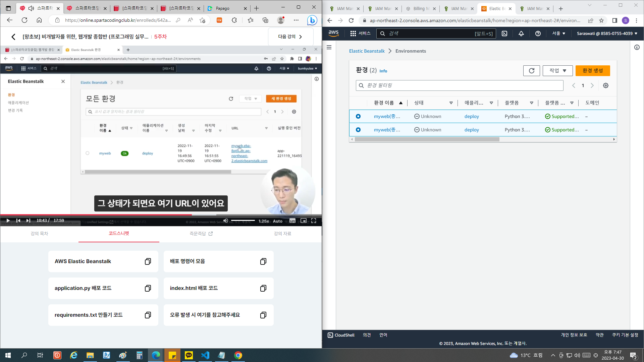The width and height of the screenshot is (644, 362).
Task: Open Visual Studio Code from taskbar
Action: [x=205, y=355]
